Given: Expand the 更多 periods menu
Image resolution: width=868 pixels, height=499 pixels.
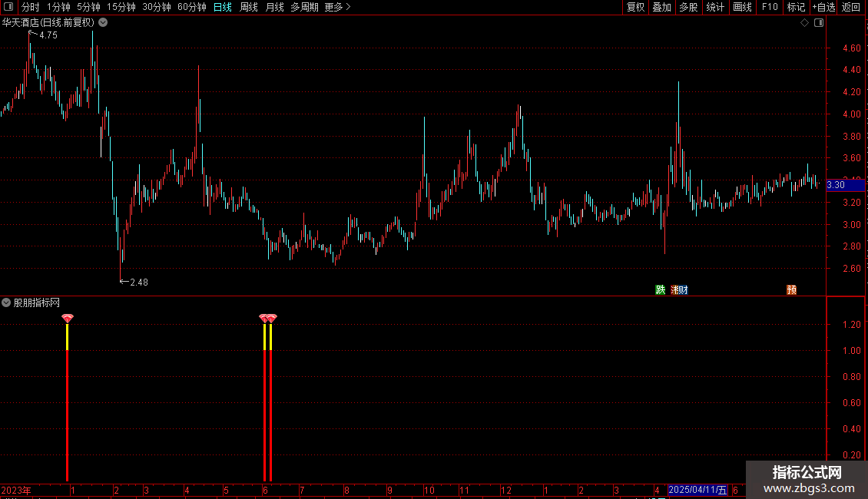Looking at the screenshot, I should click(338, 7).
